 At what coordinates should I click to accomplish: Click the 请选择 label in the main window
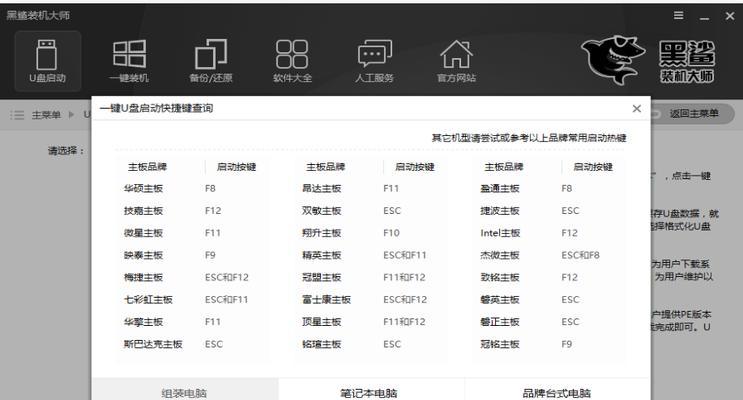[66, 151]
